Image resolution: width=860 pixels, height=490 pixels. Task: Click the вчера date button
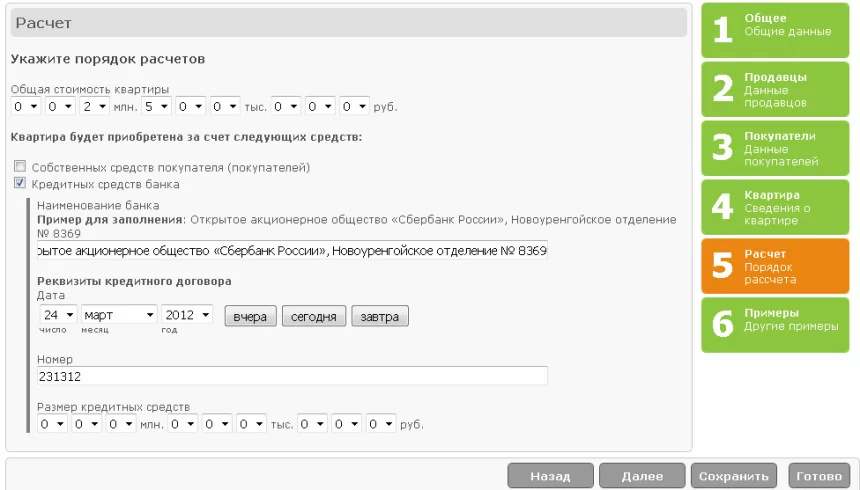click(x=250, y=317)
